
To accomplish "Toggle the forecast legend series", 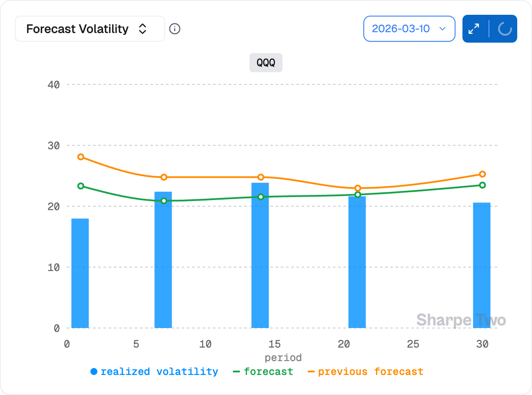I will (x=263, y=372).
